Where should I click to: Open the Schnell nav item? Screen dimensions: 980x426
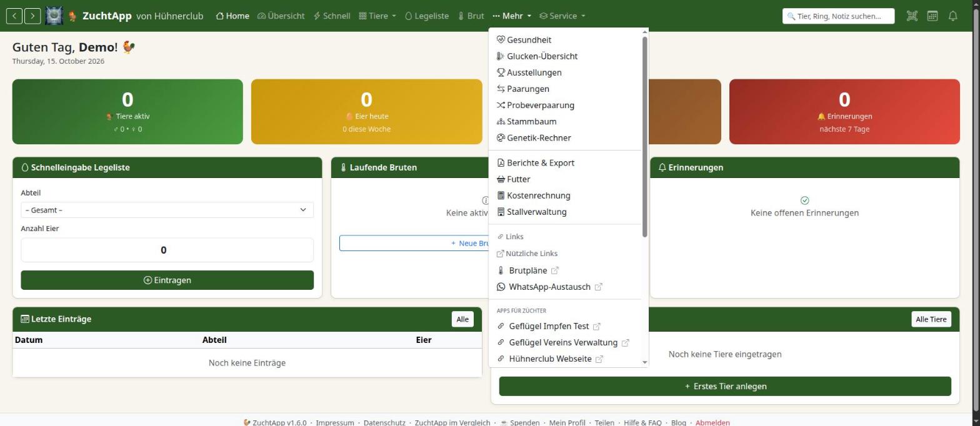[x=332, y=16]
